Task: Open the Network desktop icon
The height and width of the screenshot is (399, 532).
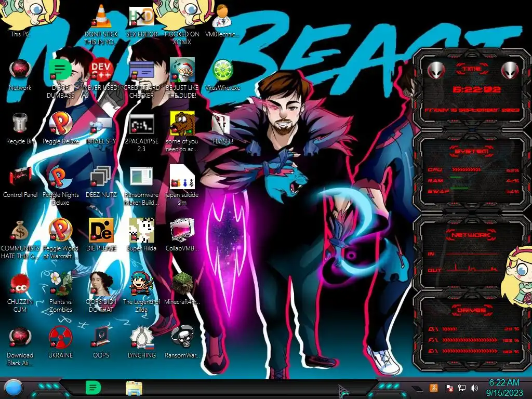Action: (x=20, y=70)
